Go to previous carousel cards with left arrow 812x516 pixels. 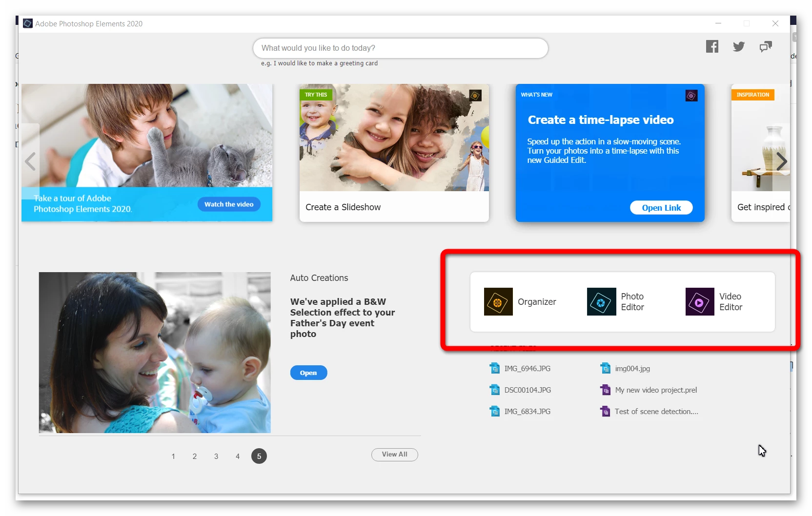click(x=30, y=161)
